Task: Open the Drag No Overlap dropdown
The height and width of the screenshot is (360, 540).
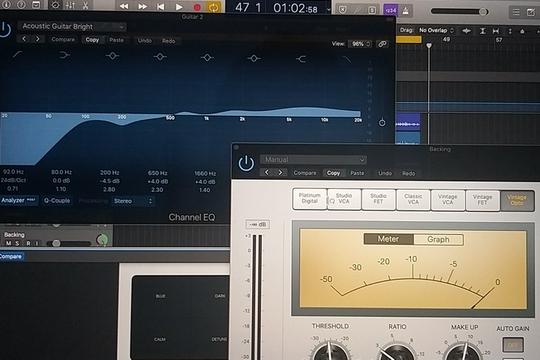Action: (x=436, y=30)
